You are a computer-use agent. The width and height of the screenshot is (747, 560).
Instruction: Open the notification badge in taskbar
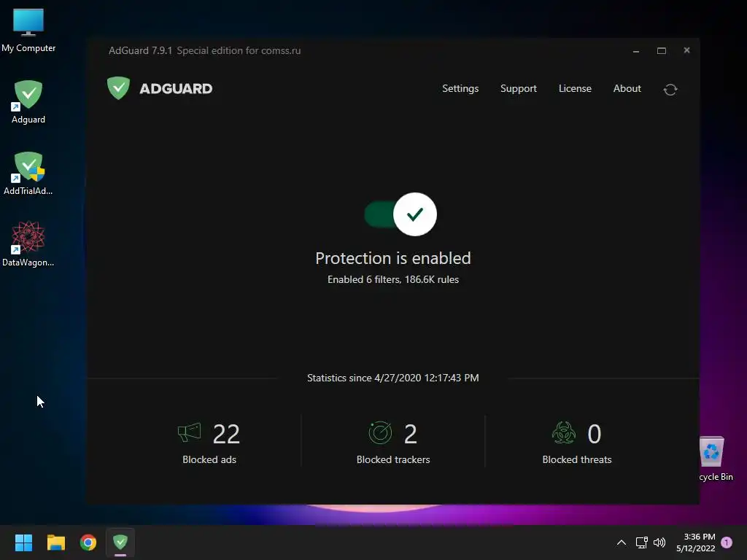coord(727,542)
